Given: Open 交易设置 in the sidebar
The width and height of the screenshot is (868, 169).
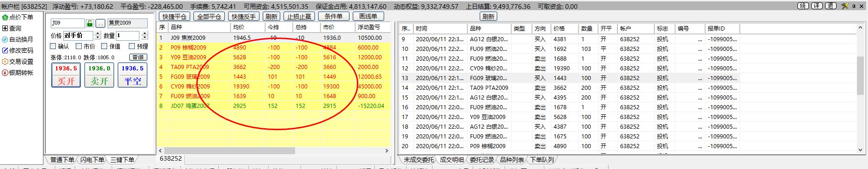Looking at the screenshot, I should (18, 62).
